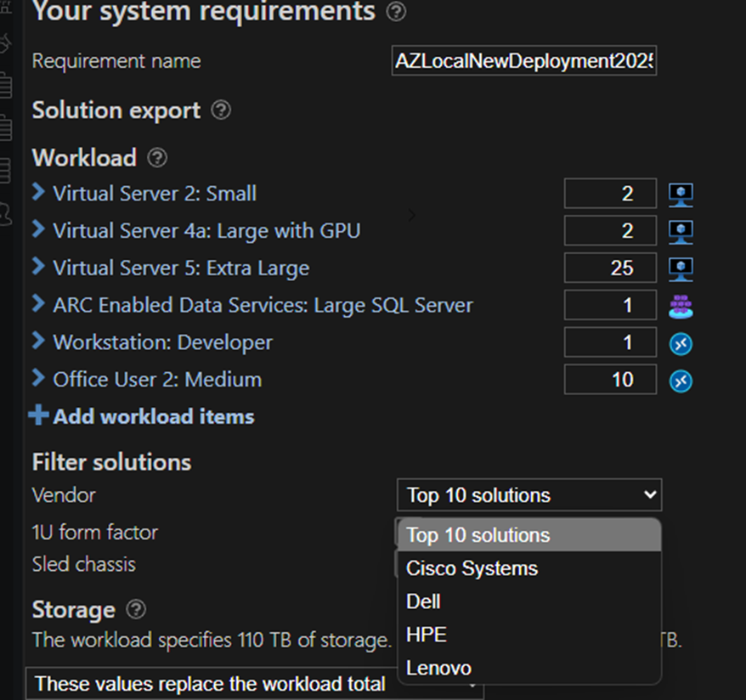Screen dimensions: 746x700
Task: Expand Workstation: Developer workload
Action: point(38,341)
